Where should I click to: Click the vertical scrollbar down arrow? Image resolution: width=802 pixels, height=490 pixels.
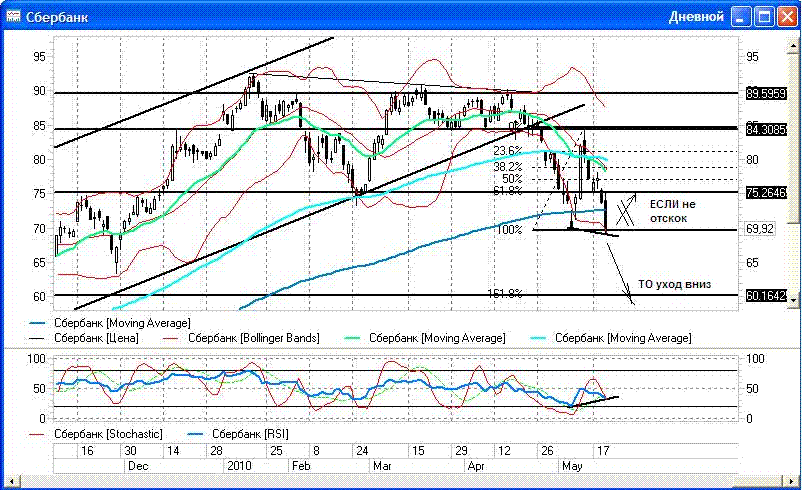pos(793,300)
